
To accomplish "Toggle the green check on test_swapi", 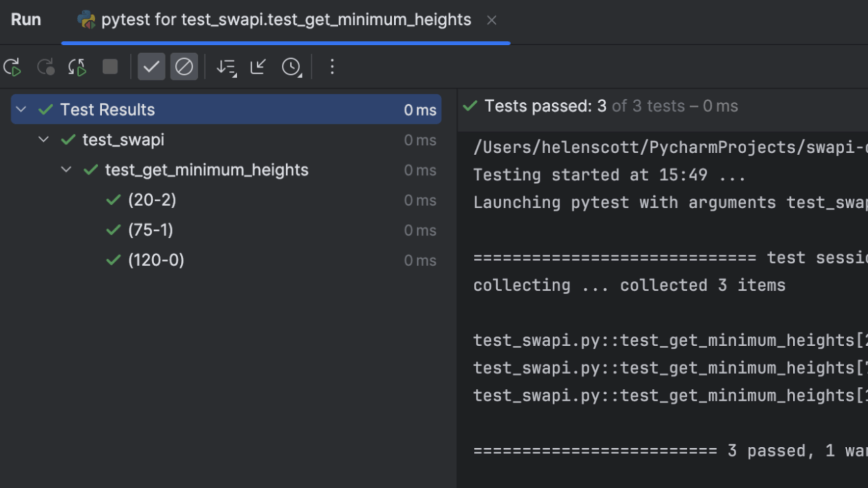I will [68, 140].
